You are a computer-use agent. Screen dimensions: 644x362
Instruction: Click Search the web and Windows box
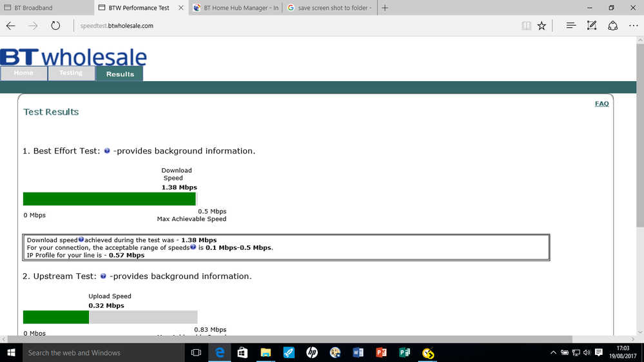[104, 352]
